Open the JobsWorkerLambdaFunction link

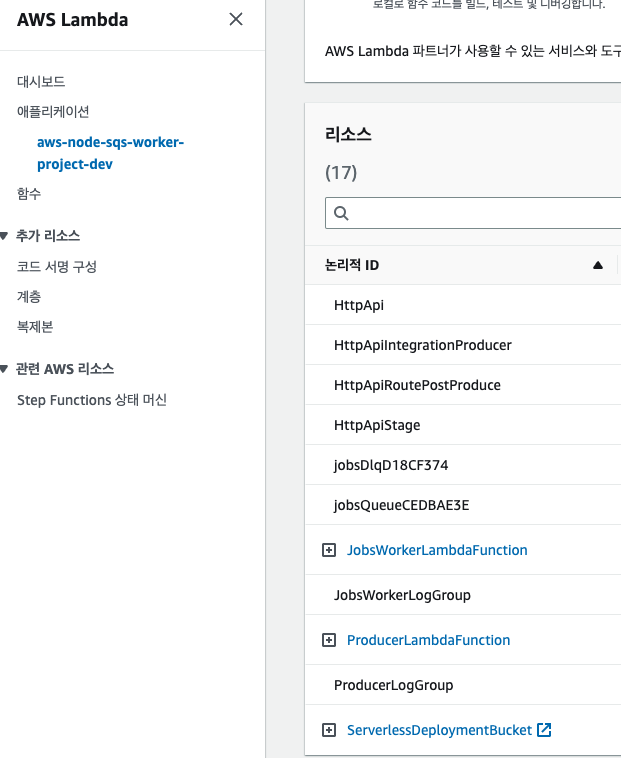tap(437, 550)
